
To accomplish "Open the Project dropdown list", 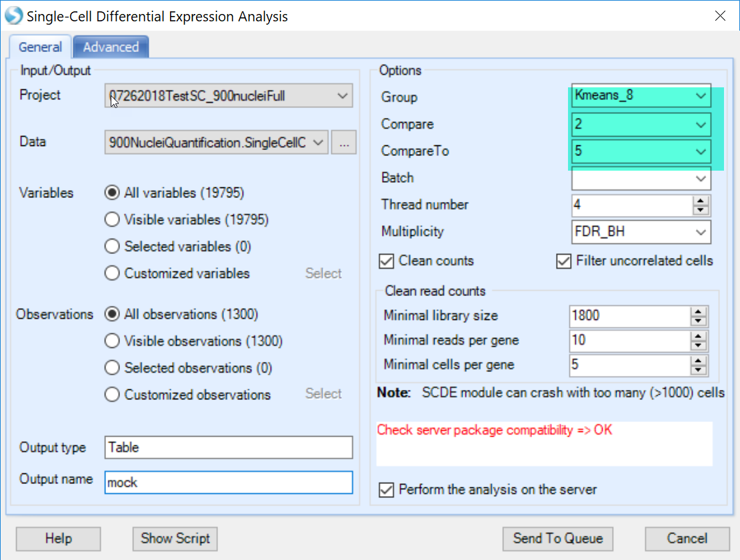I will (229, 96).
